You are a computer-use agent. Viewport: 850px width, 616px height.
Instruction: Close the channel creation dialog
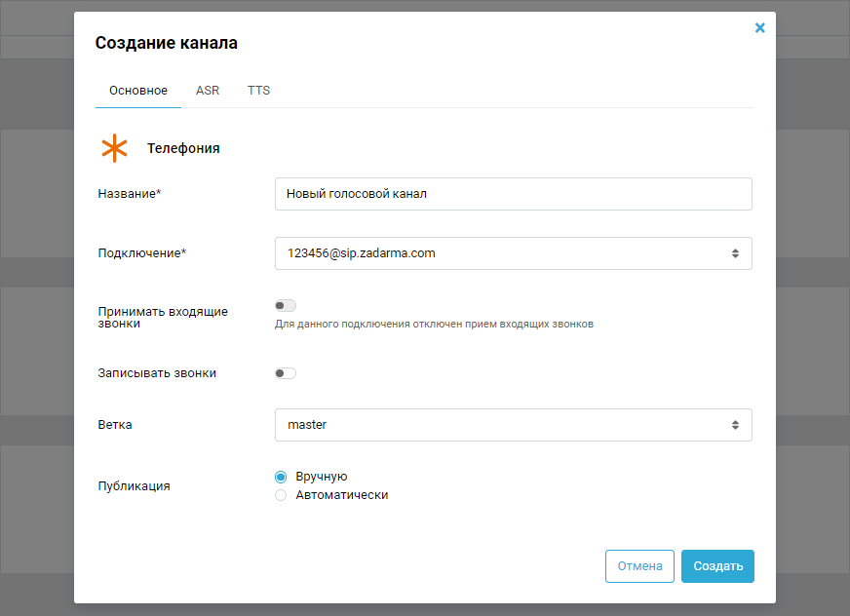pyautogui.click(x=759, y=28)
